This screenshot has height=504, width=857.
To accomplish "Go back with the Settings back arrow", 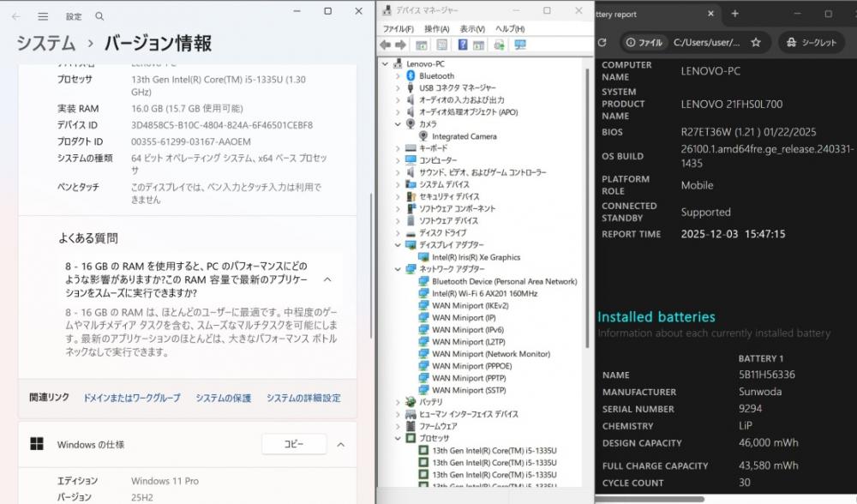I will 15,16.
